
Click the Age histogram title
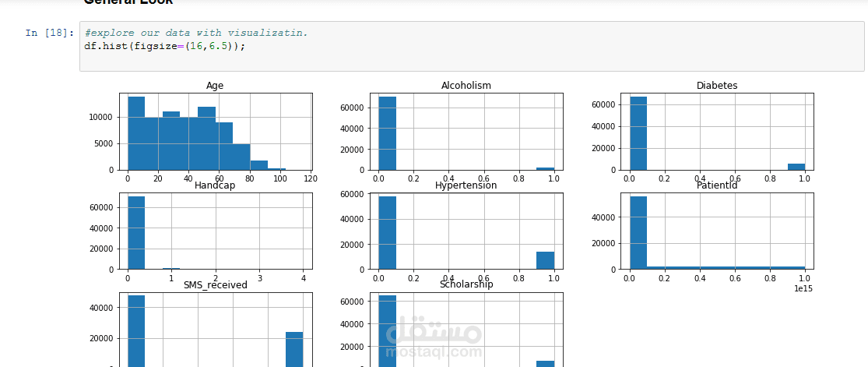215,86
